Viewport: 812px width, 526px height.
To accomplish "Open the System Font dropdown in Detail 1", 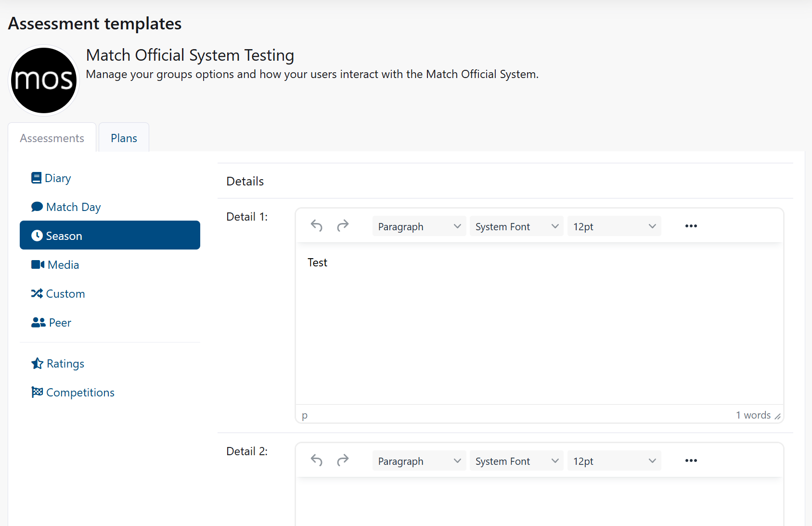I will [x=516, y=226].
